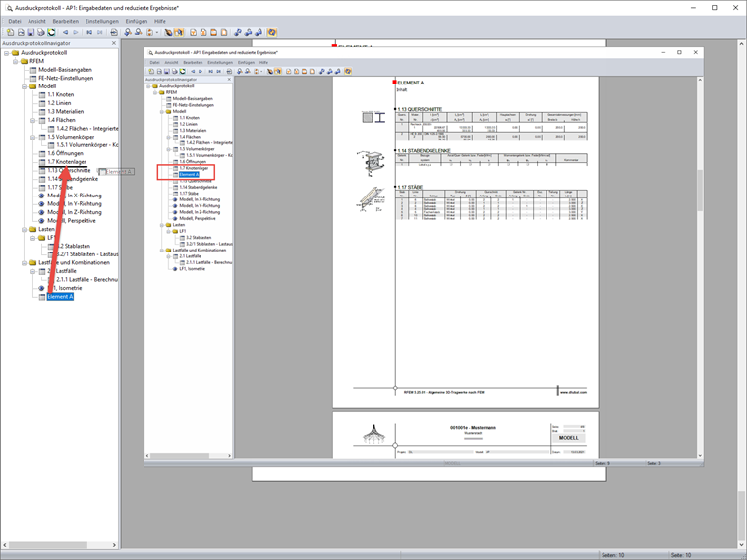Viewport: 747px width, 560px height.
Task: Collapse the Lasten folder node
Action: tap(25, 230)
